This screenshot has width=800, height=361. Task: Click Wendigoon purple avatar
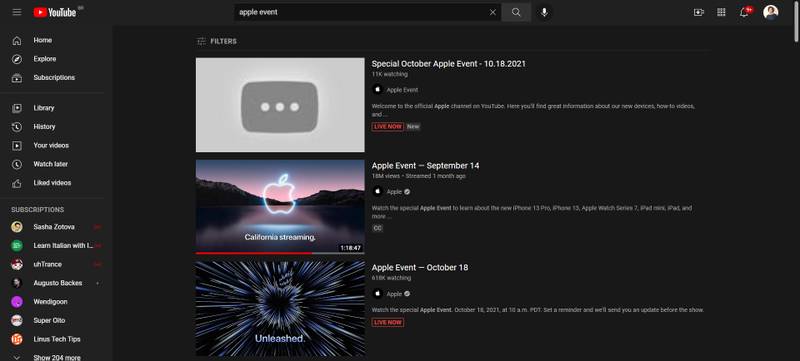click(17, 302)
